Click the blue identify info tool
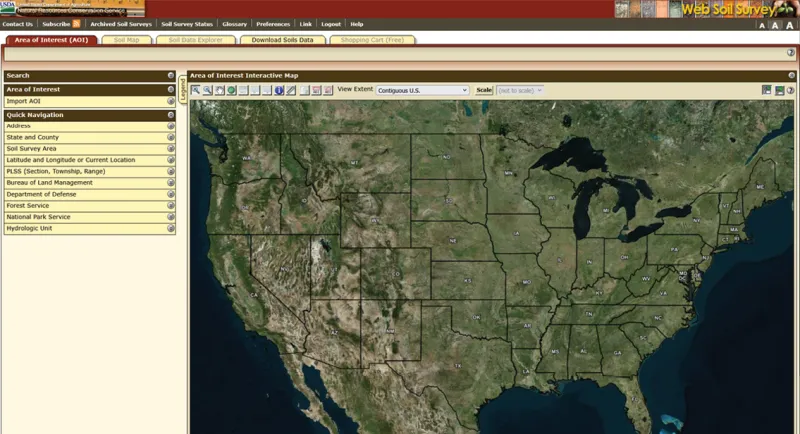 click(x=279, y=90)
